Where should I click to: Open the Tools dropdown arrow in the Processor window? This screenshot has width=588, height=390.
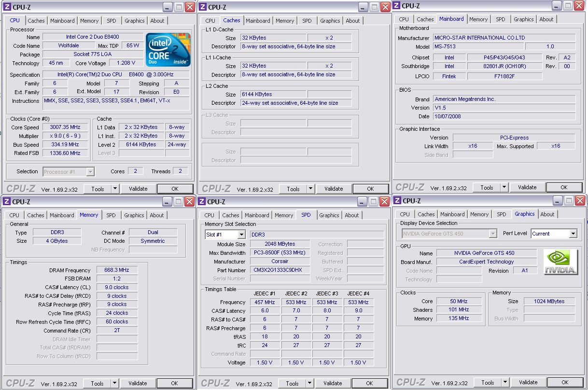point(115,189)
